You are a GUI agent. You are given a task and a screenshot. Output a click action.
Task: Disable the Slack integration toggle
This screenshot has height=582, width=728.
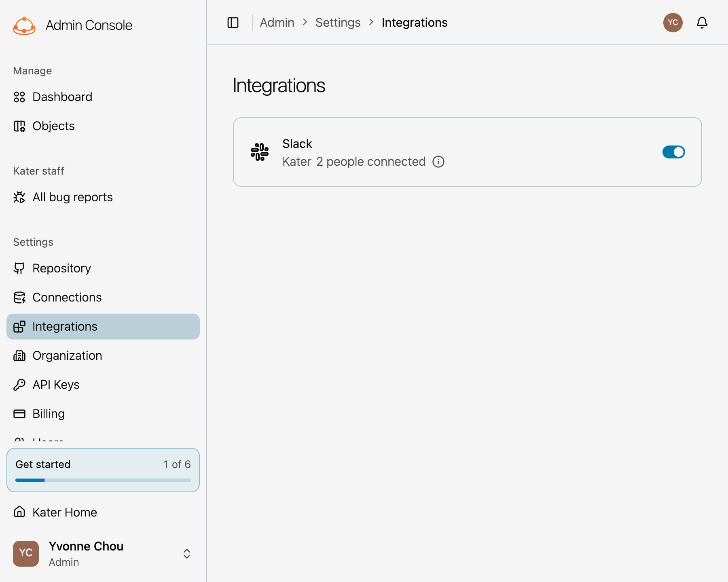pyautogui.click(x=674, y=152)
